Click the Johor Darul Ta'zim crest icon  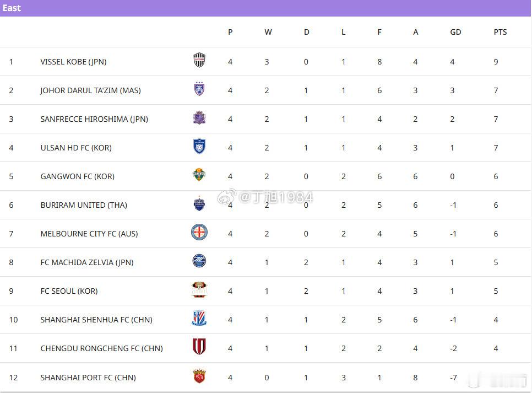(199, 89)
